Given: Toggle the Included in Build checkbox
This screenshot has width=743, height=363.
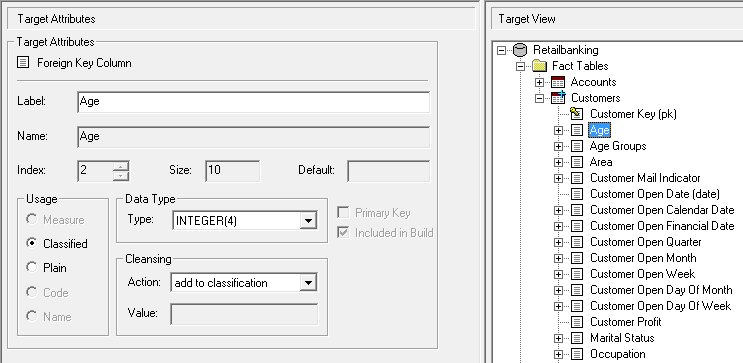Looking at the screenshot, I should pyautogui.click(x=343, y=233).
